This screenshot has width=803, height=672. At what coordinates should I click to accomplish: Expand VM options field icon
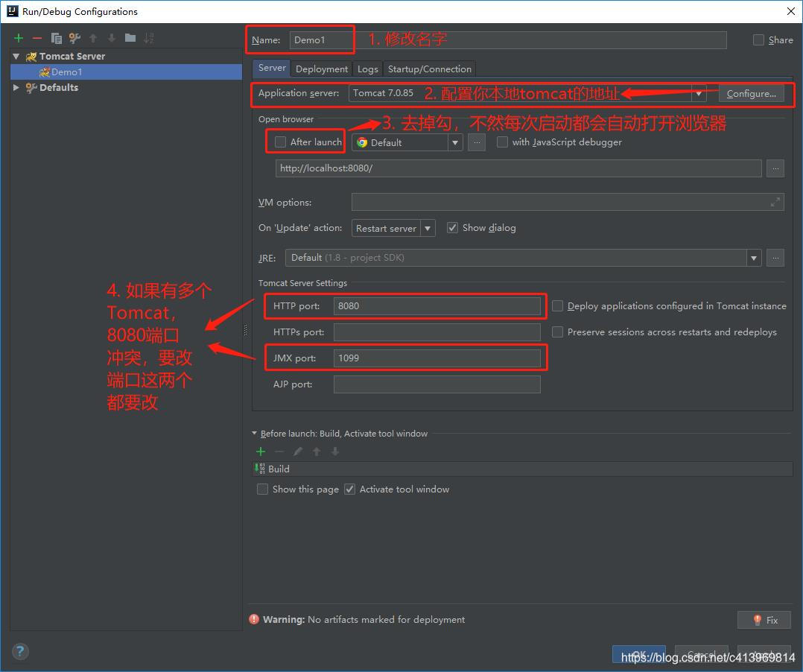point(775,203)
